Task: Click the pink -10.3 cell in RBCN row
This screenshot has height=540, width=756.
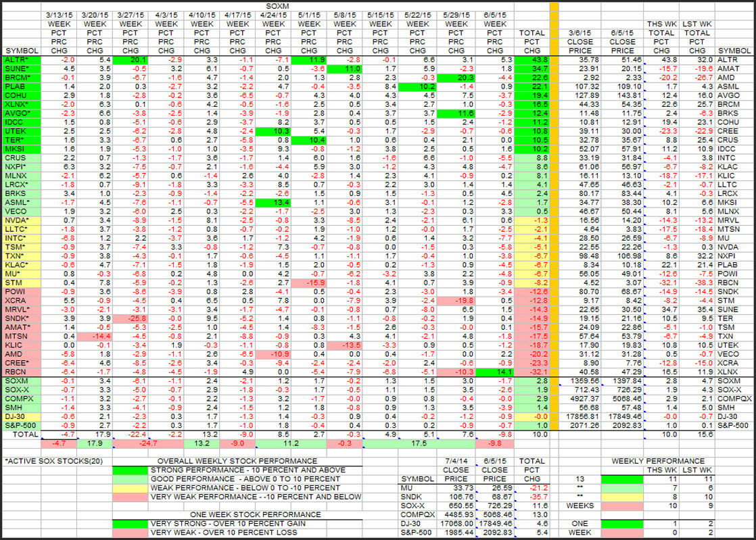Action: click(x=456, y=372)
